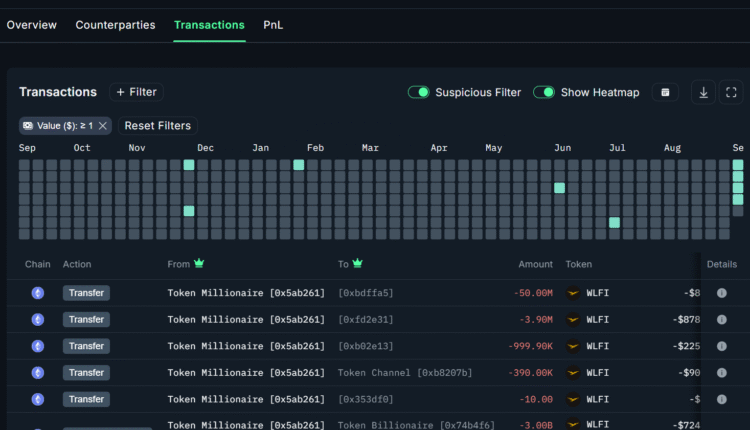Click the crown icon beside From header

click(x=199, y=264)
